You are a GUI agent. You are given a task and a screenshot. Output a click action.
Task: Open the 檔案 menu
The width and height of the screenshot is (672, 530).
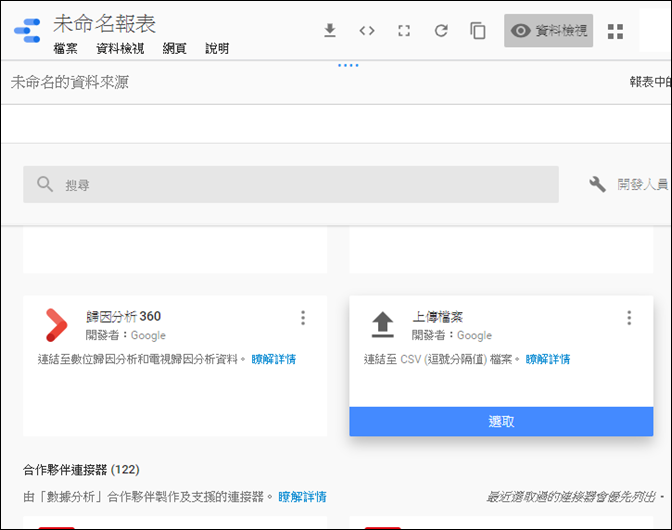coord(66,48)
